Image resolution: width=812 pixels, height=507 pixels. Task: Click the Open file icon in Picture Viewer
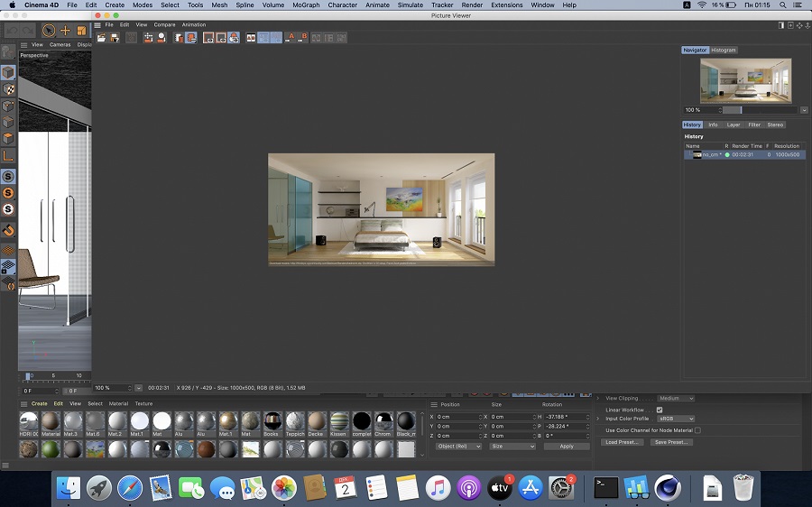point(101,38)
